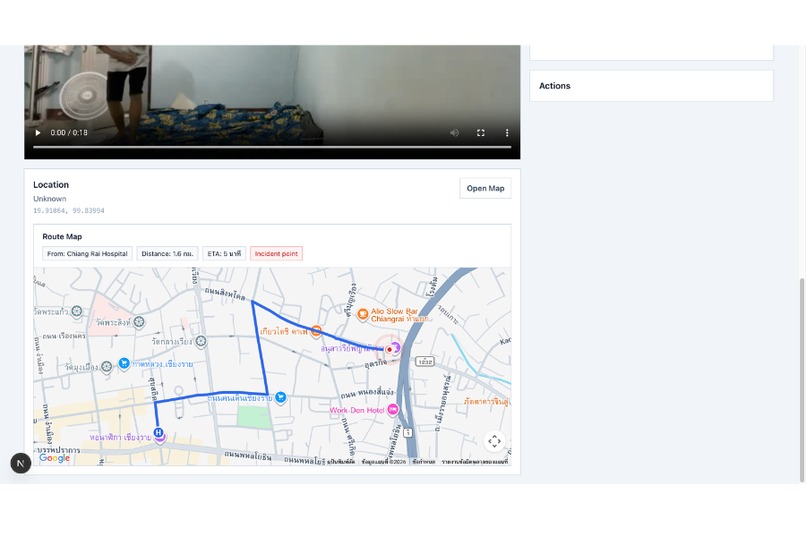Click the report a map error link
Image resolution: width=806 pixels, height=537 pixels.
pyautogui.click(x=474, y=461)
